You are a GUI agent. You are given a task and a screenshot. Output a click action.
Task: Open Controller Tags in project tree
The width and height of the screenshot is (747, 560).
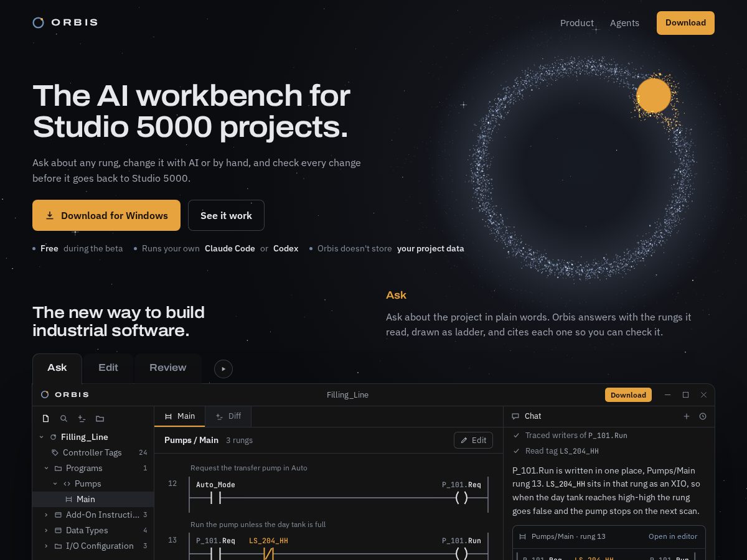click(93, 452)
